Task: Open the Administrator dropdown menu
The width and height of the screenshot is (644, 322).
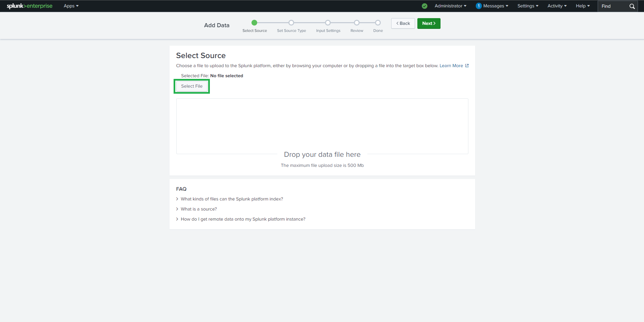Action: 450,6
